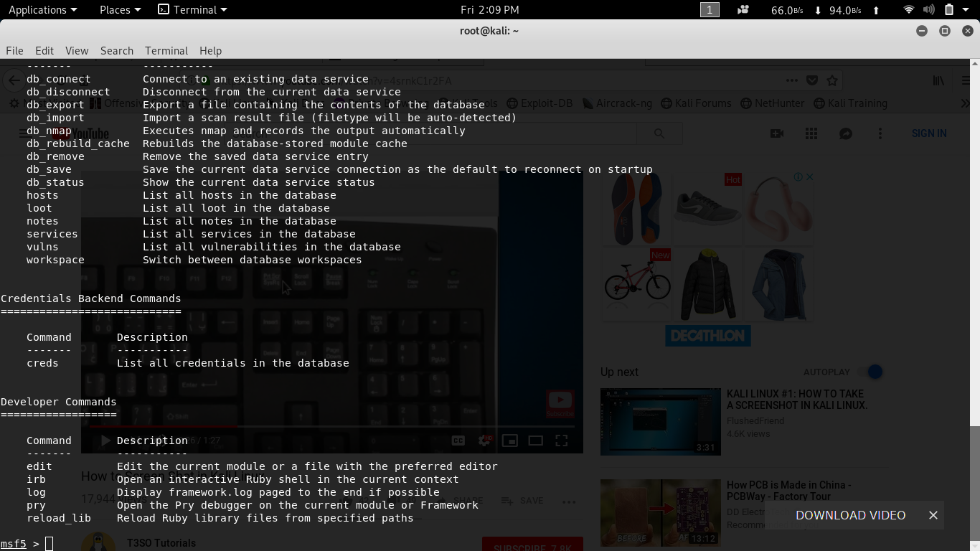Open the video settings gear with HD badge
This screenshot has width=980, height=551.
484,441
